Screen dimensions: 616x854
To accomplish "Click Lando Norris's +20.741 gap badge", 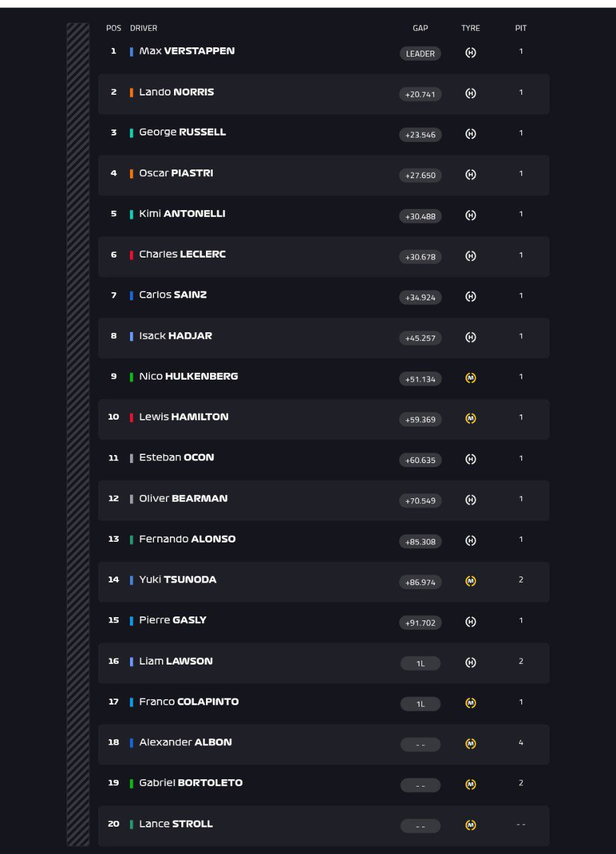I will pyautogui.click(x=421, y=94).
